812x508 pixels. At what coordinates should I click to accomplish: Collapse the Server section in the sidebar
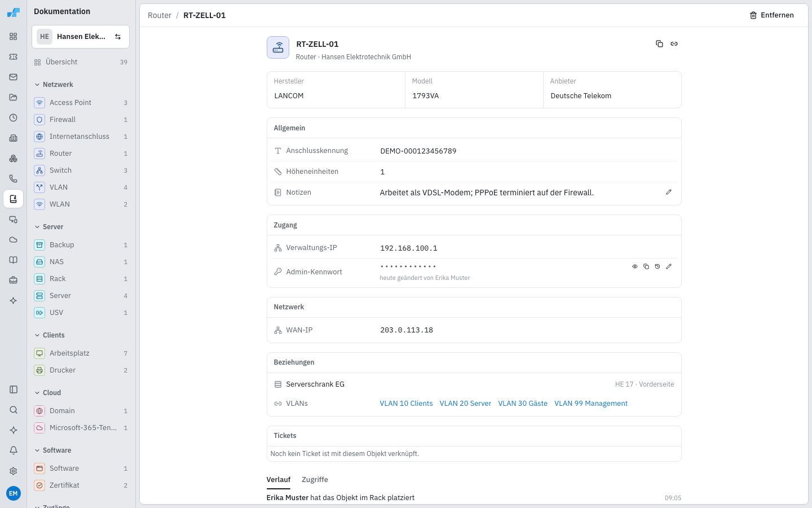tap(49, 227)
